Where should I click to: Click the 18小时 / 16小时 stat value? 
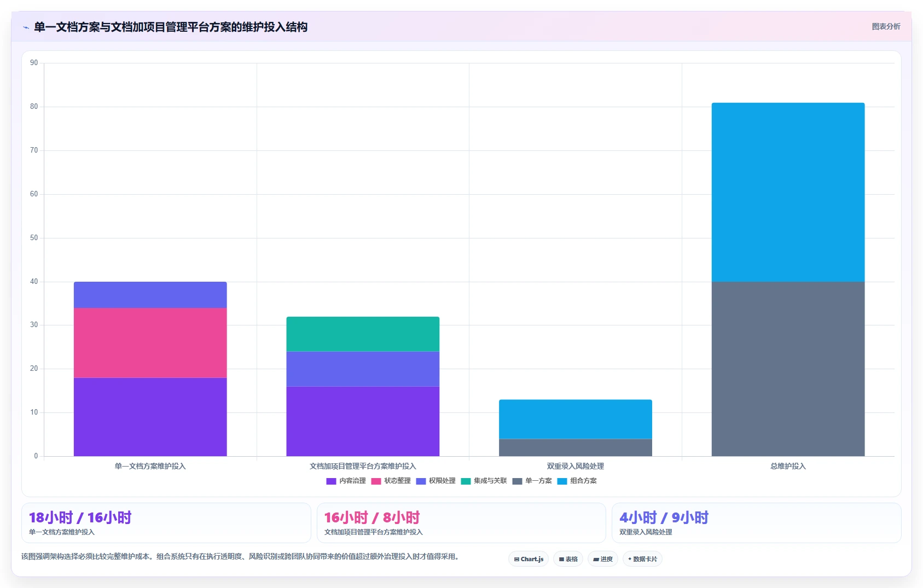click(x=80, y=518)
